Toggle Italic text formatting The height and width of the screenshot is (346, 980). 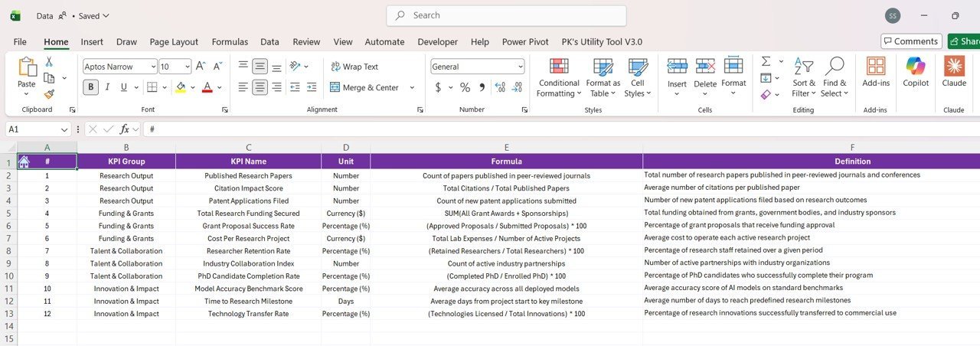108,87
